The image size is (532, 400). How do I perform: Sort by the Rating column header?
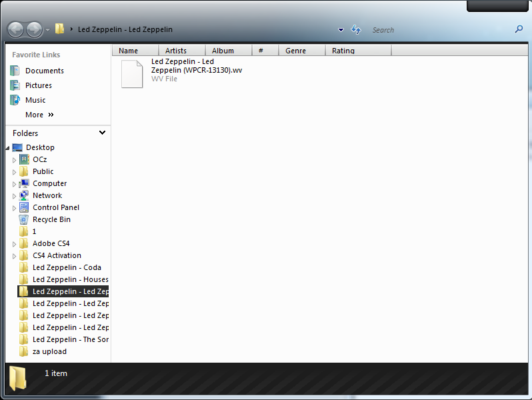(x=358, y=51)
